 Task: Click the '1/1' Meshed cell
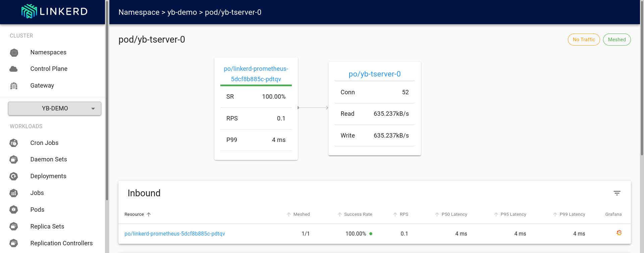click(x=306, y=234)
